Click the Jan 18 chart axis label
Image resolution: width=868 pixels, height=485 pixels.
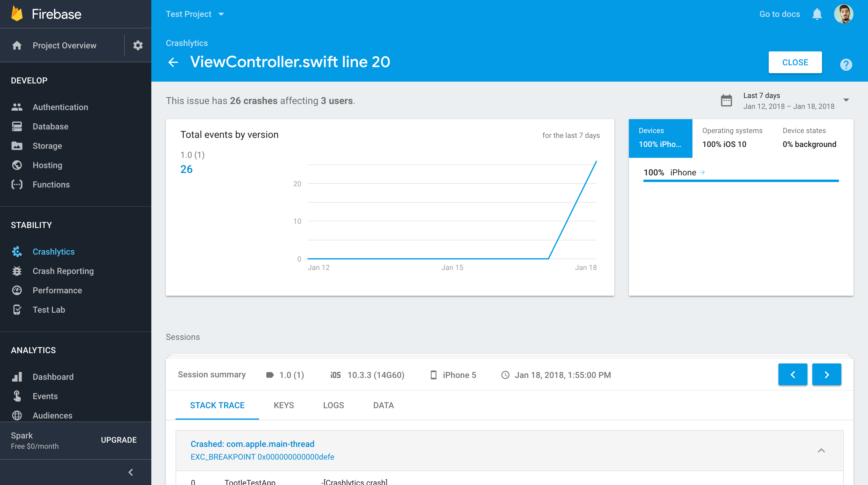click(x=586, y=267)
